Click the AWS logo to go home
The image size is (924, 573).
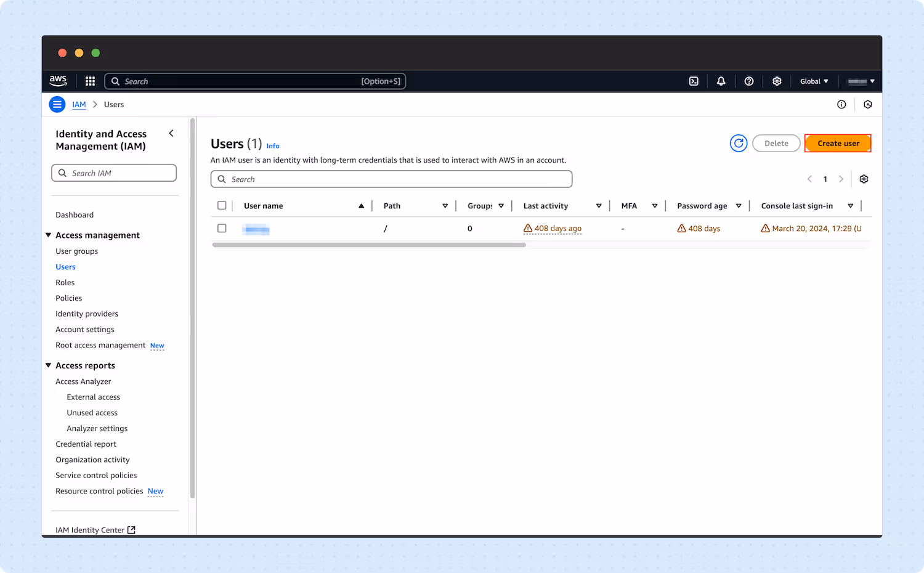58,81
